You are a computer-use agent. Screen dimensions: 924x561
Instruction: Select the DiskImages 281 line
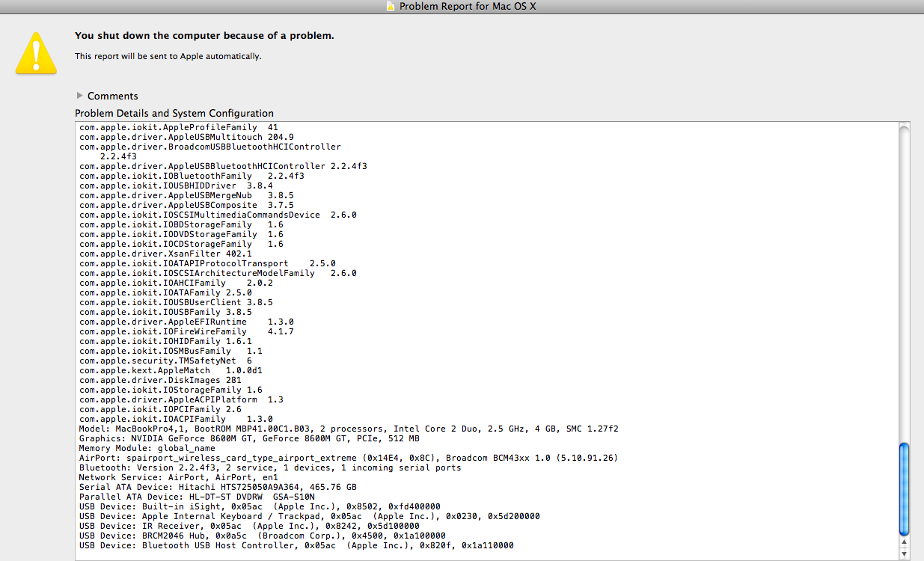coord(160,380)
